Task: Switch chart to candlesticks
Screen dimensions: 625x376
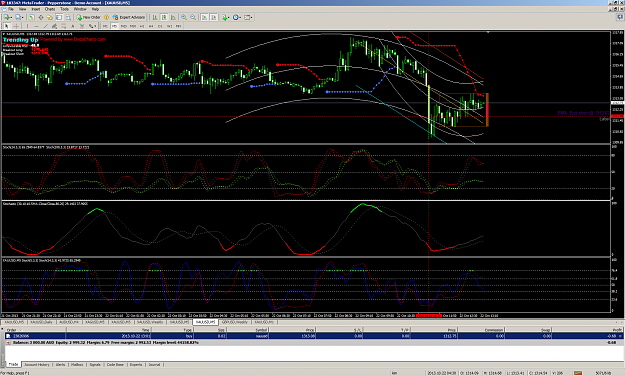Action: (x=164, y=17)
